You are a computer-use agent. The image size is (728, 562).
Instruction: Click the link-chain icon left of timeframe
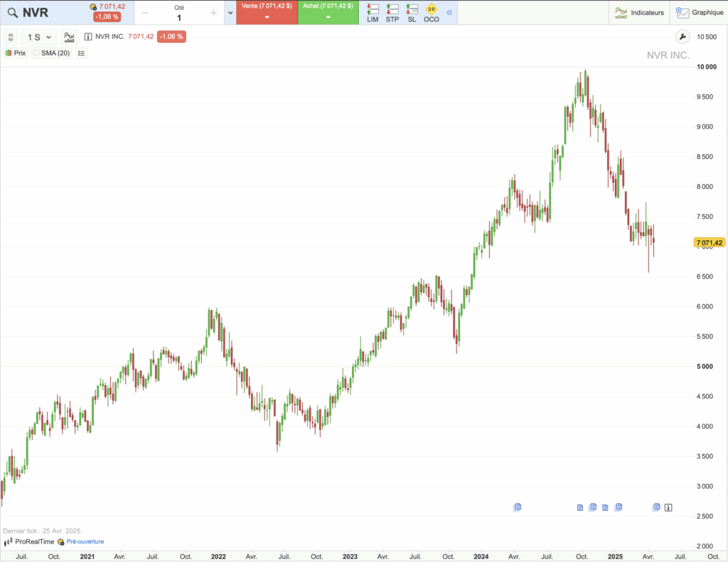pyautogui.click(x=11, y=37)
